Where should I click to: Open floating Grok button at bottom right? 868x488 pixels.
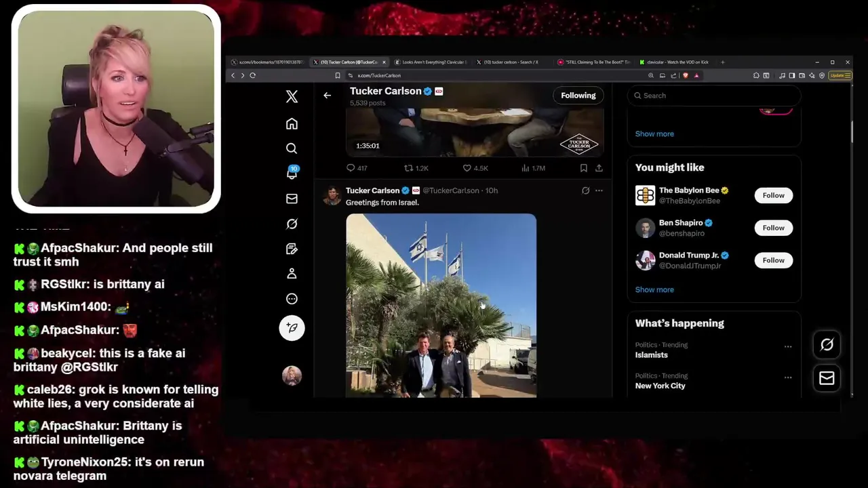tap(827, 345)
